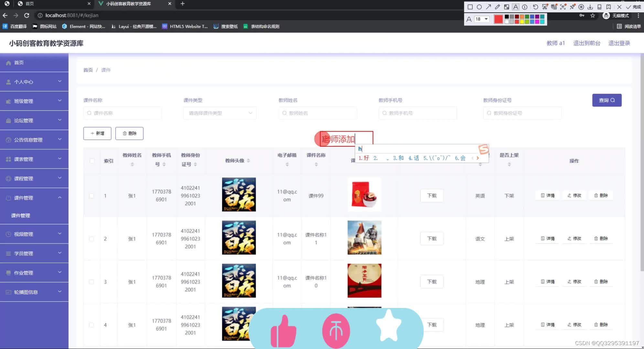The height and width of the screenshot is (349, 644).
Task: Open the font size 18 dropdown
Action: coord(481,19)
